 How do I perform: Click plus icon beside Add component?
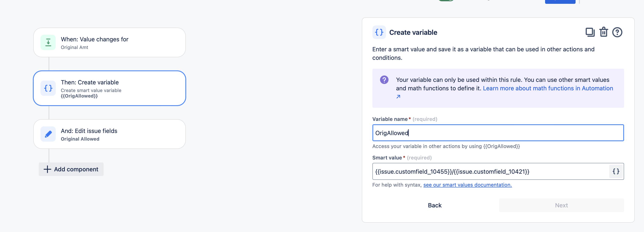point(47,169)
